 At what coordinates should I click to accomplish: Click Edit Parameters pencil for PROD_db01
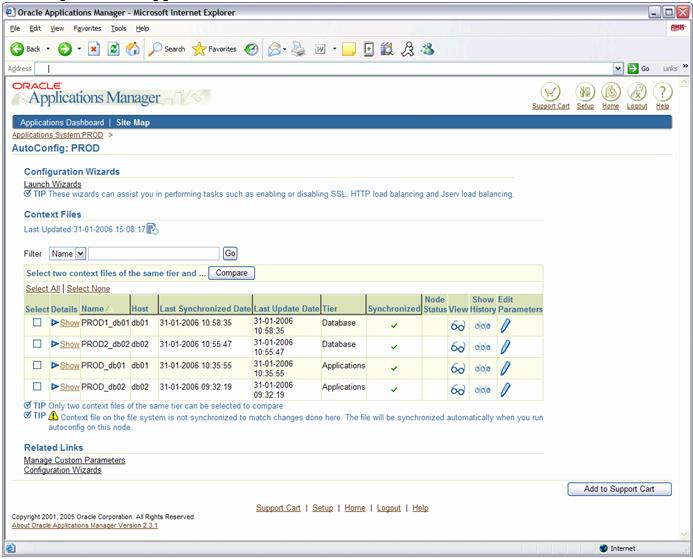[506, 367]
